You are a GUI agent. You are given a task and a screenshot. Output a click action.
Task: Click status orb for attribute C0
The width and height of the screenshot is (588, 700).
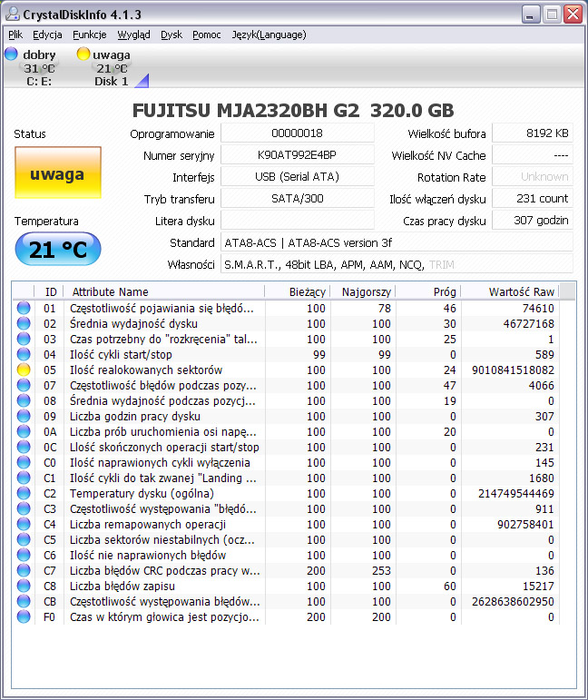(24, 462)
